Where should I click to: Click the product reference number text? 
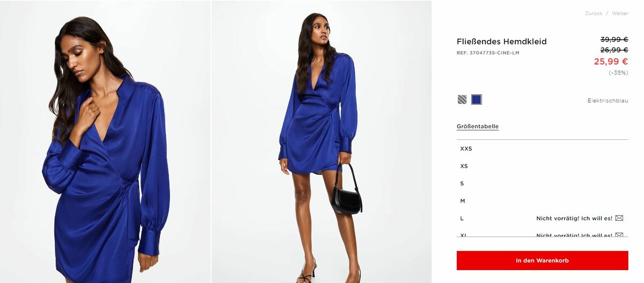click(488, 53)
